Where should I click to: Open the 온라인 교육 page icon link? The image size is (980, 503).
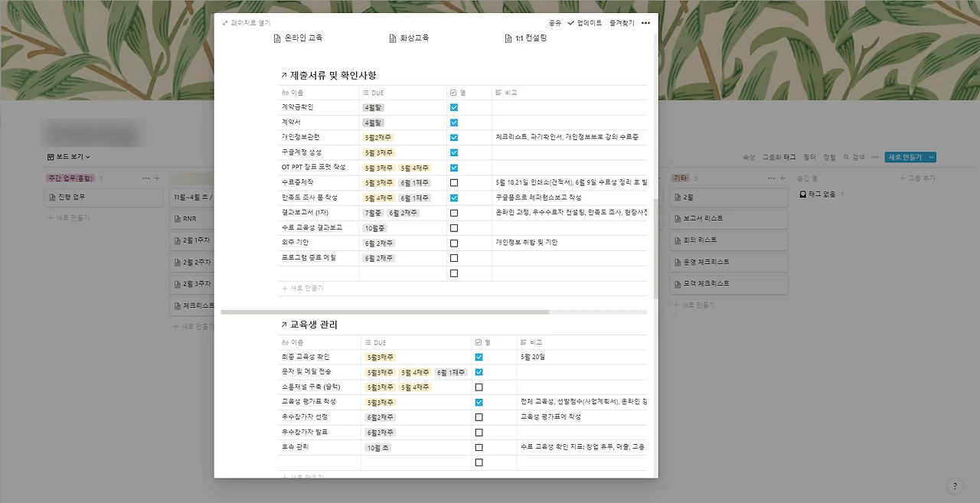point(278,38)
